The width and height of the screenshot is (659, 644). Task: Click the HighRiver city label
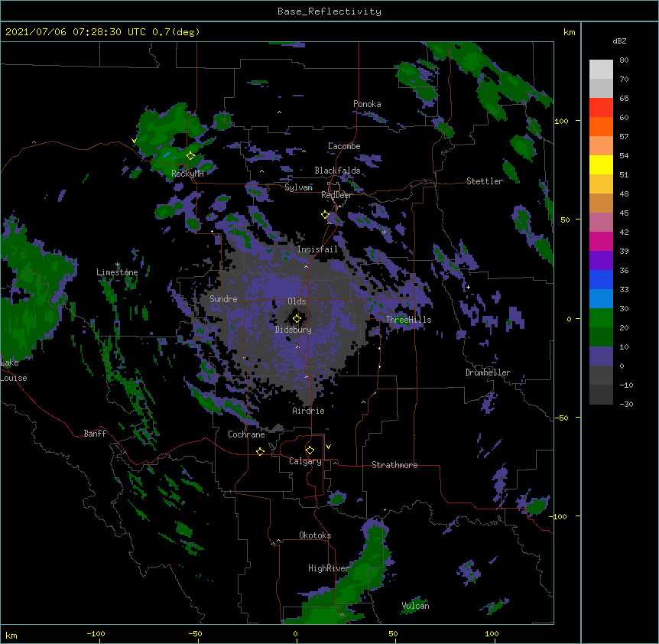point(329,568)
